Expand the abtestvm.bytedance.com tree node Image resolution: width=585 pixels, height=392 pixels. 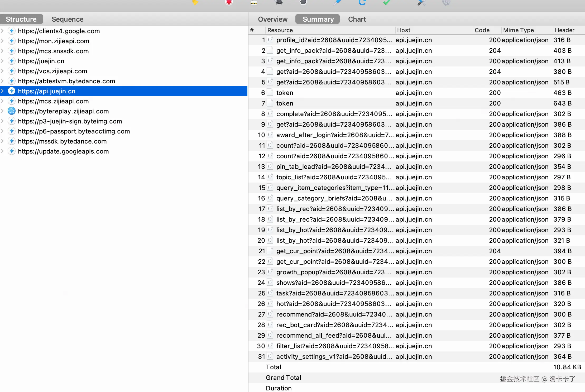click(x=2, y=81)
